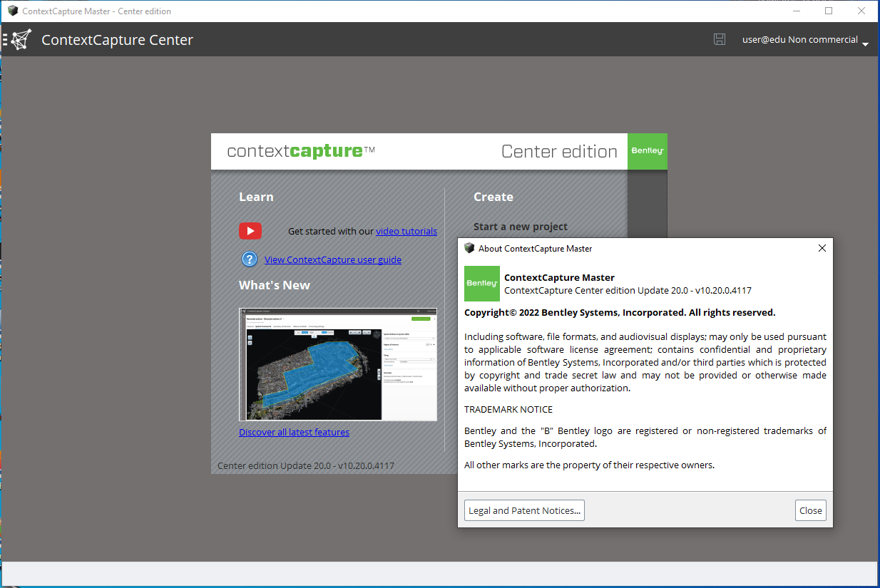Click main window title bar app icon
This screenshot has height=588, width=880.
13,11
